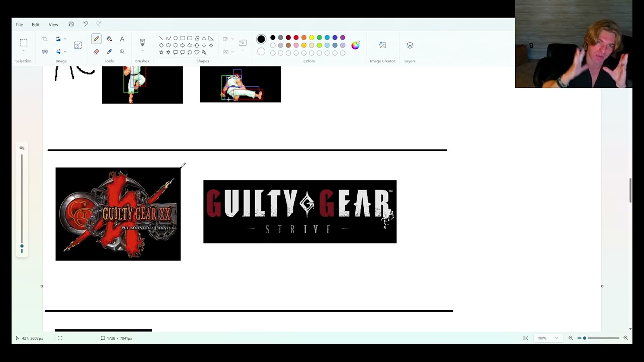Click the Flip image icon

pyautogui.click(x=58, y=52)
